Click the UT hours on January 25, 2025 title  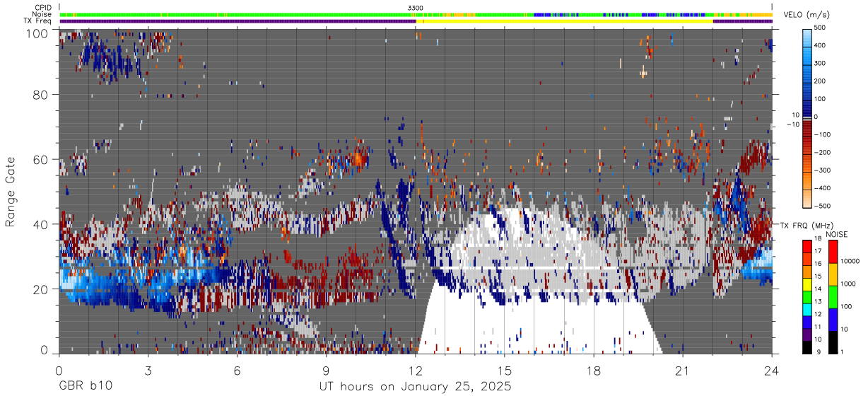click(x=415, y=387)
